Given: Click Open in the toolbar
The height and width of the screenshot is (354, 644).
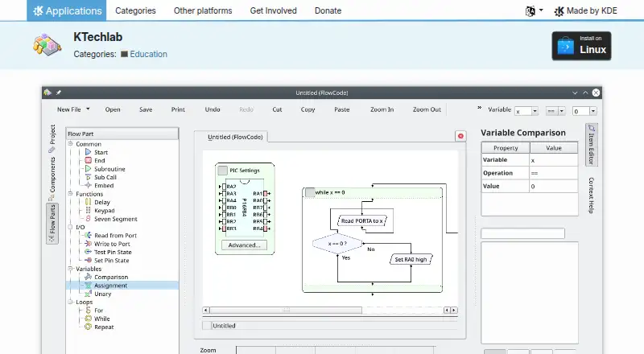Looking at the screenshot, I should coord(113,109).
